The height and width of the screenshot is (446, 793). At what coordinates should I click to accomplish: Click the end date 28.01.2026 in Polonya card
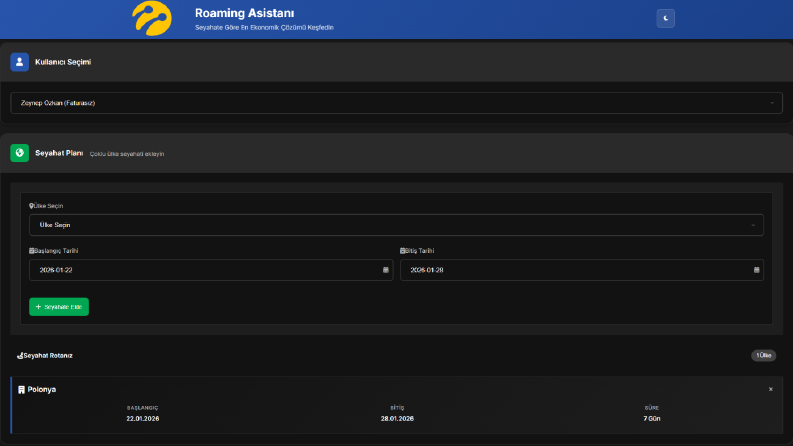[397, 419]
